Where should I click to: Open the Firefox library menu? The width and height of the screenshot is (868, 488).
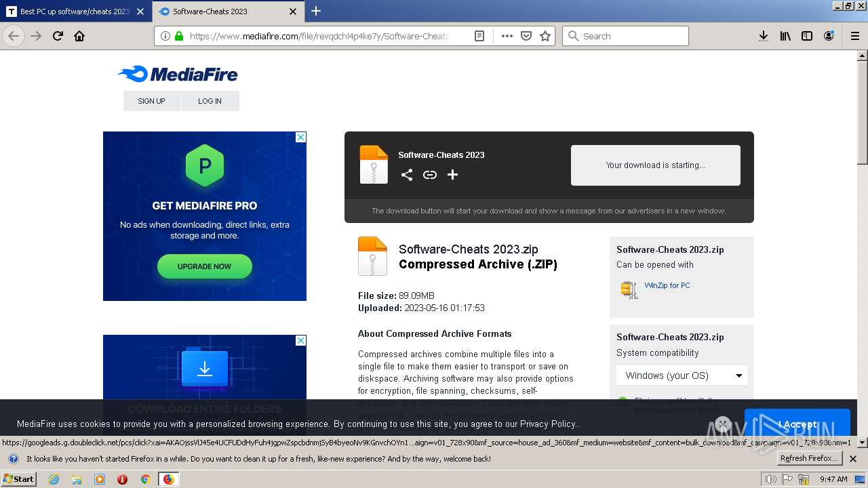coord(785,36)
